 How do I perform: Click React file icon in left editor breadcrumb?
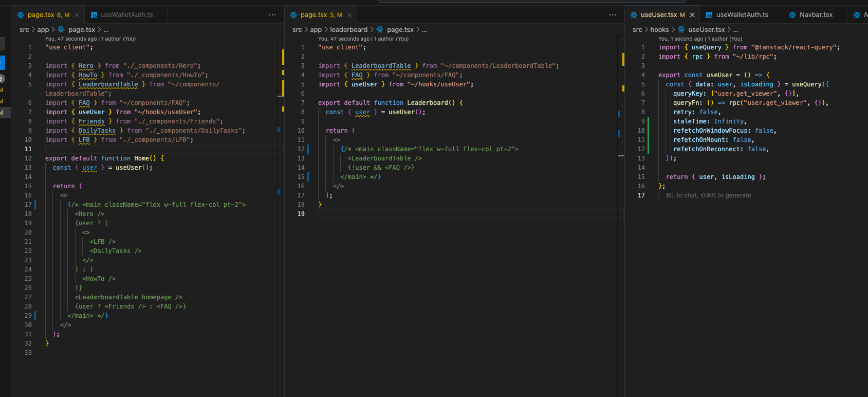point(62,30)
